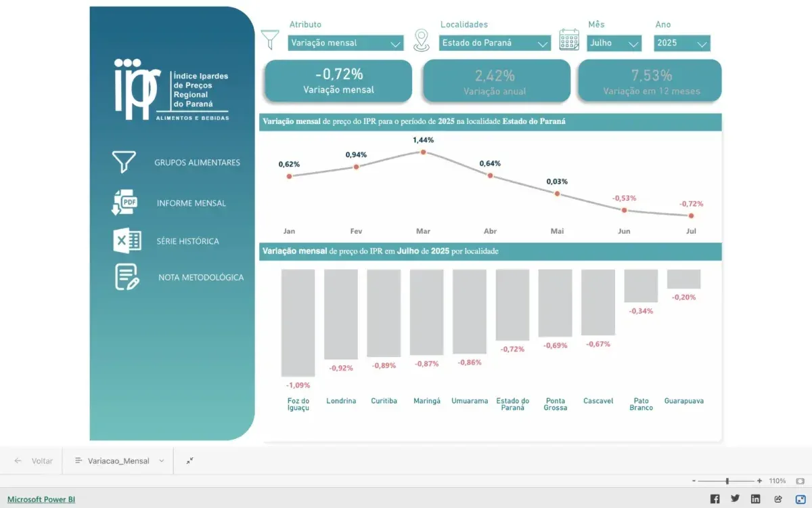The width and height of the screenshot is (812, 508).
Task: Share report via LinkedIn icon
Action: (756, 499)
